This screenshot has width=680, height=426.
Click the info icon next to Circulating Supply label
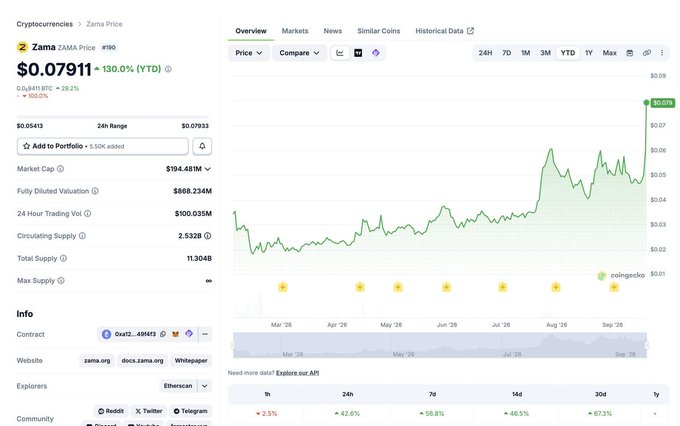tap(82, 236)
